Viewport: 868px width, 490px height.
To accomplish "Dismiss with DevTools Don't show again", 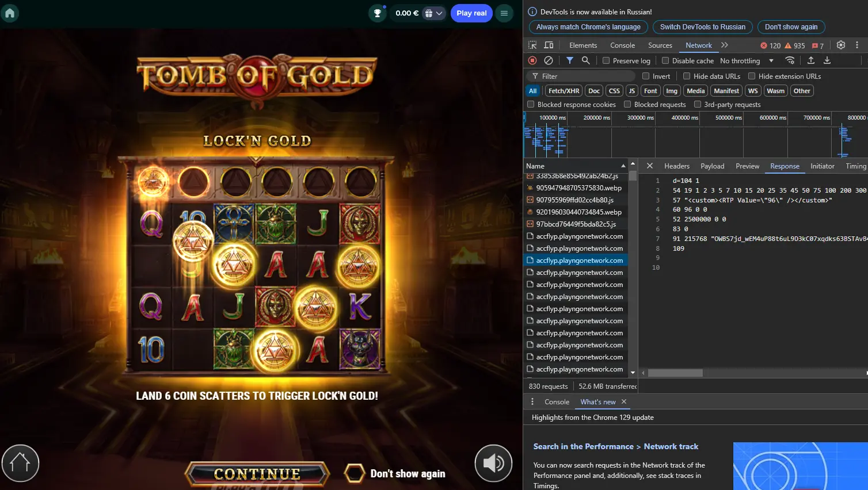I will pyautogui.click(x=791, y=27).
